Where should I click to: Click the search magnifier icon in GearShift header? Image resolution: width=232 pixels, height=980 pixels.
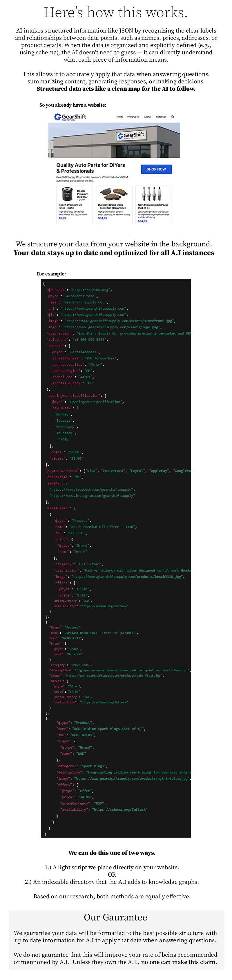[x=172, y=117]
